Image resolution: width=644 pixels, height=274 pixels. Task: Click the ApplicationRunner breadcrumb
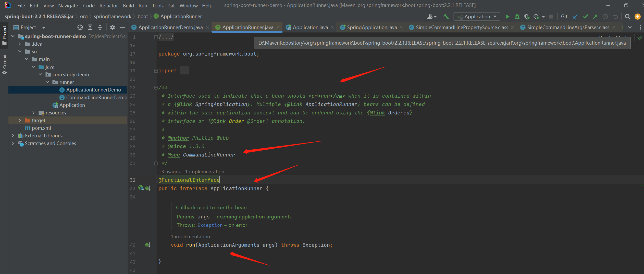click(181, 16)
